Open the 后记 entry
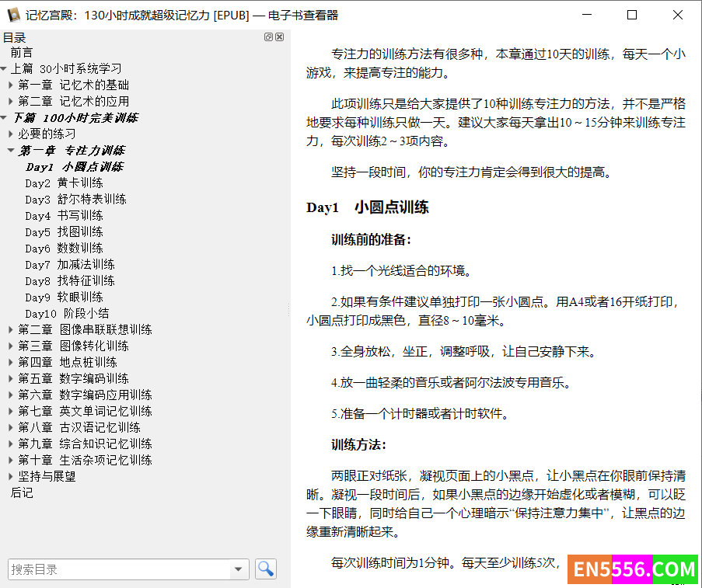The width and height of the screenshot is (702, 588). coord(22,492)
